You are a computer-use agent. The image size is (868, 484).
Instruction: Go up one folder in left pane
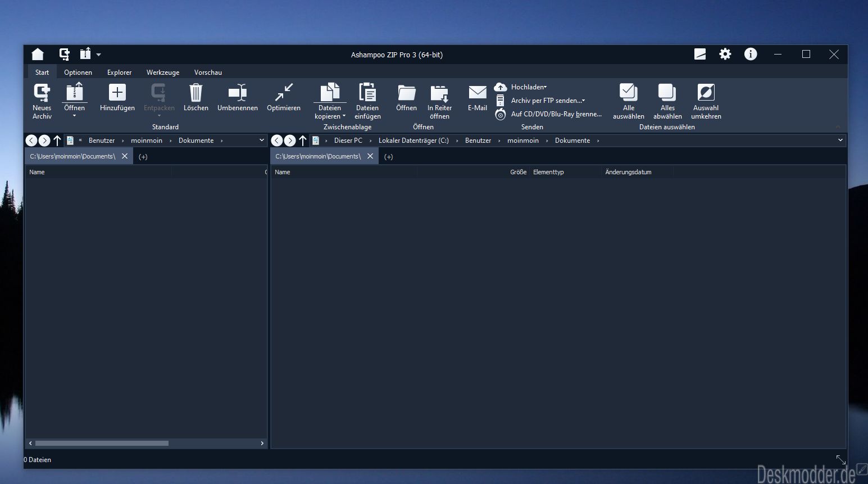pyautogui.click(x=57, y=141)
